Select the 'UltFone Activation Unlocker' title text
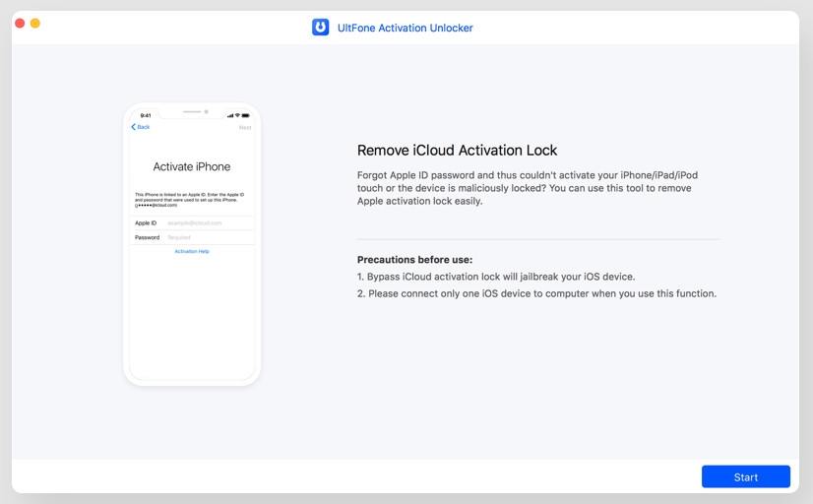 point(405,28)
